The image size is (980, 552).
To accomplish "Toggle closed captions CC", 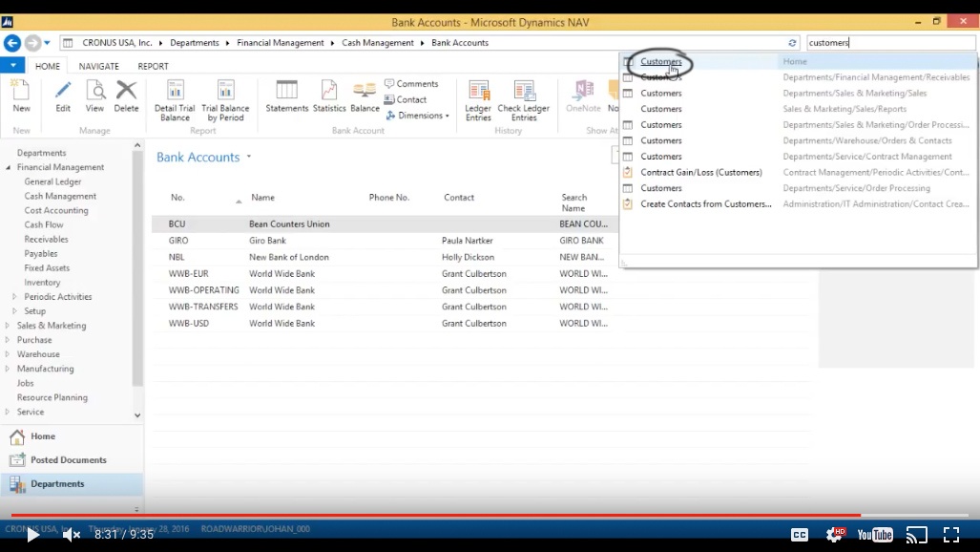I will click(800, 535).
